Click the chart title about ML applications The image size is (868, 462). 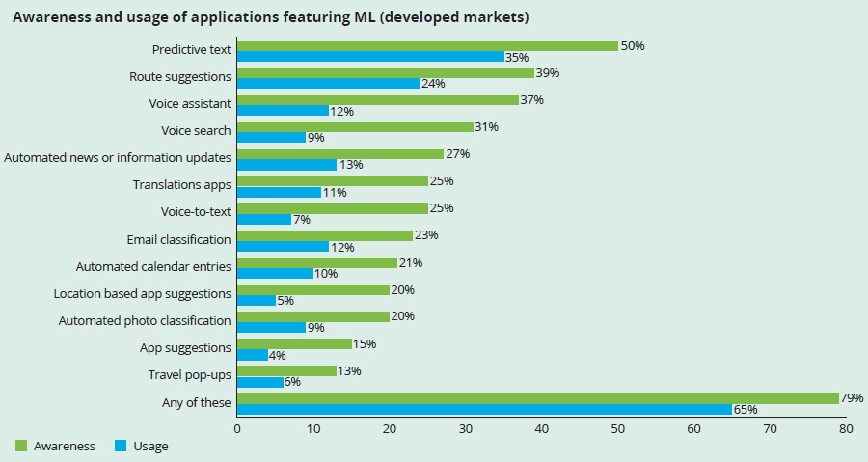(x=271, y=17)
